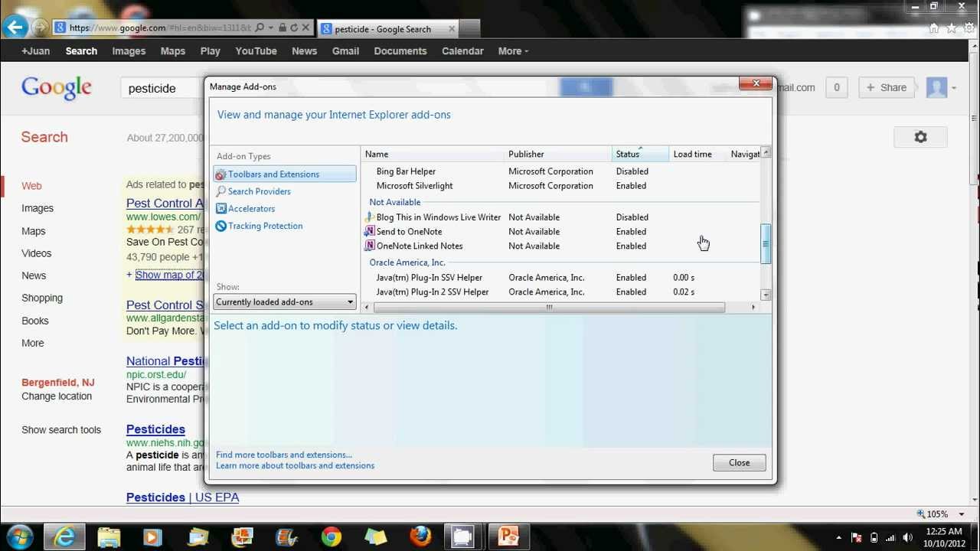Launch Google Chrome from taskbar
Viewport: 980px width, 551px height.
(x=331, y=536)
